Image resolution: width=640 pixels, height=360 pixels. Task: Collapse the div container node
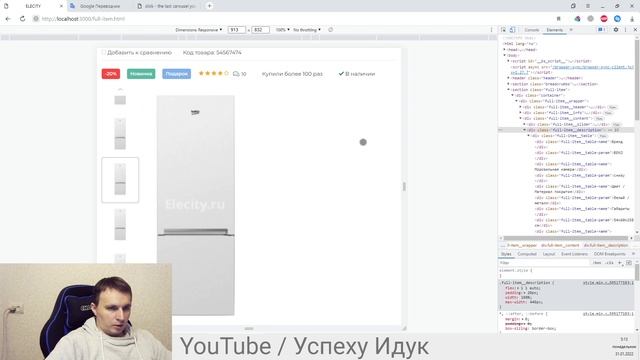(x=513, y=95)
